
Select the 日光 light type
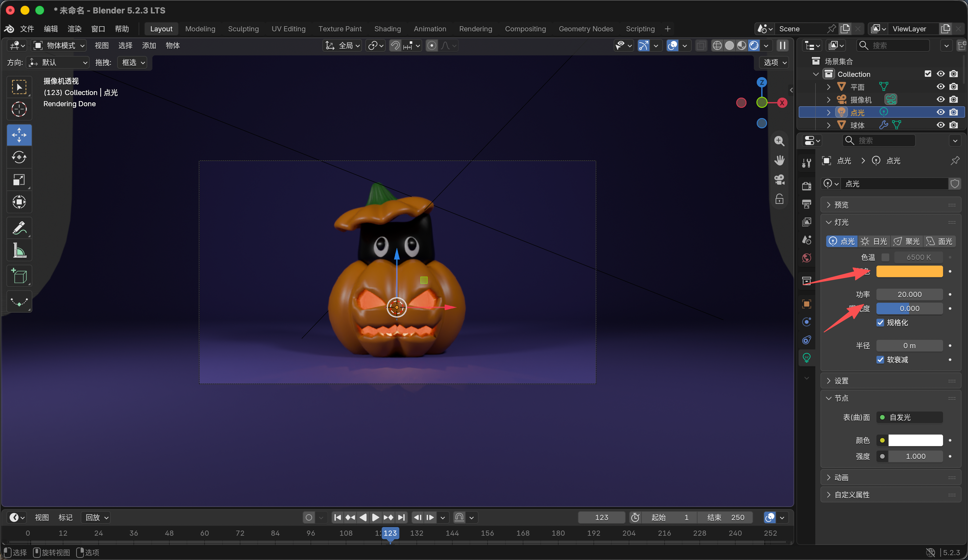pos(874,241)
